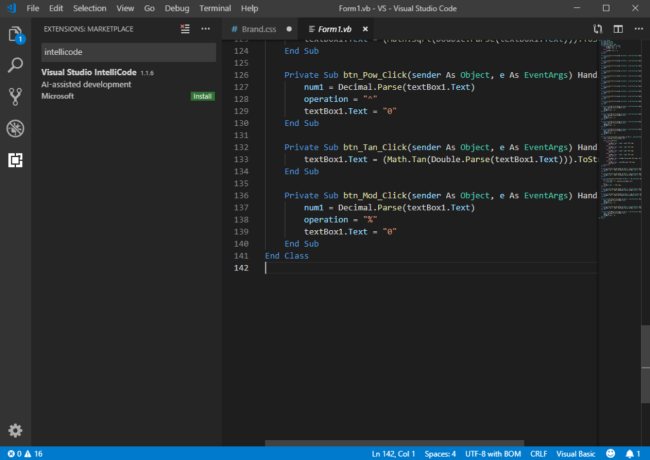Click line number 142 in gutter
The height and width of the screenshot is (460, 650).
point(241,268)
